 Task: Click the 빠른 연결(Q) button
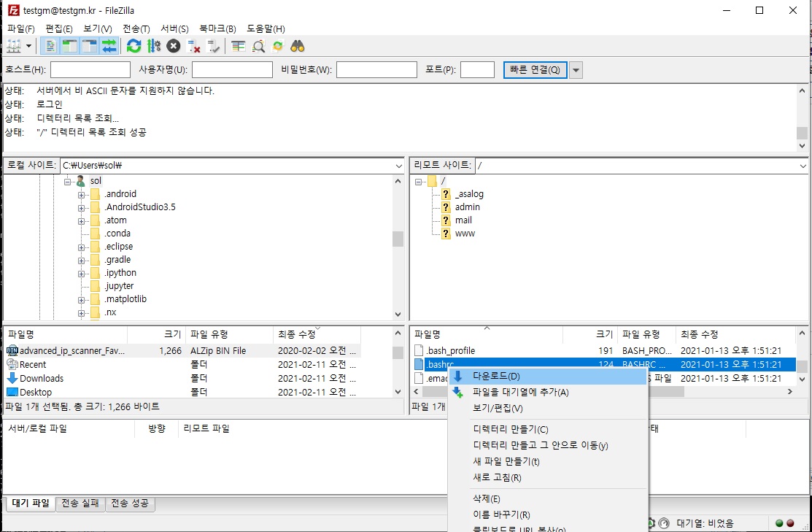tap(535, 70)
